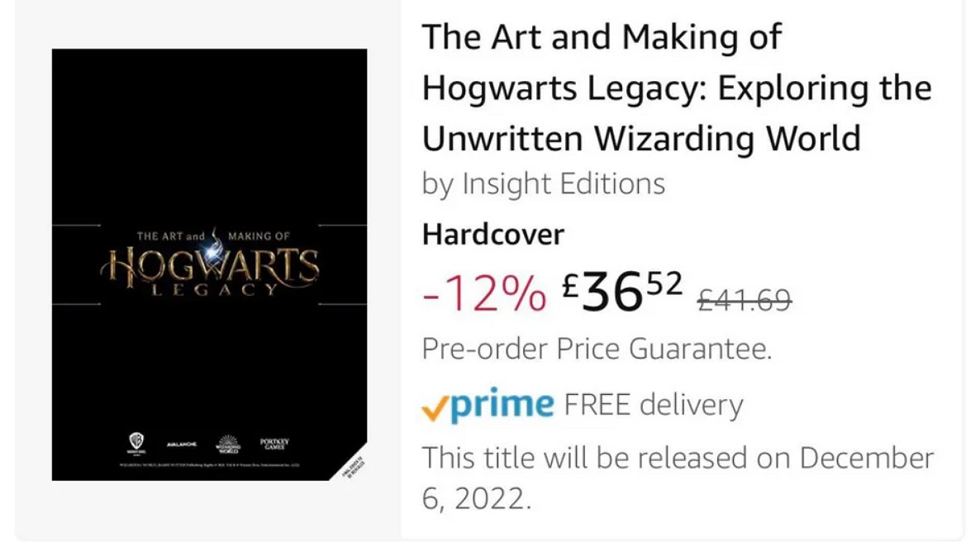
Task: Click the orange Prime checkmark icon
Action: pyautogui.click(x=435, y=410)
